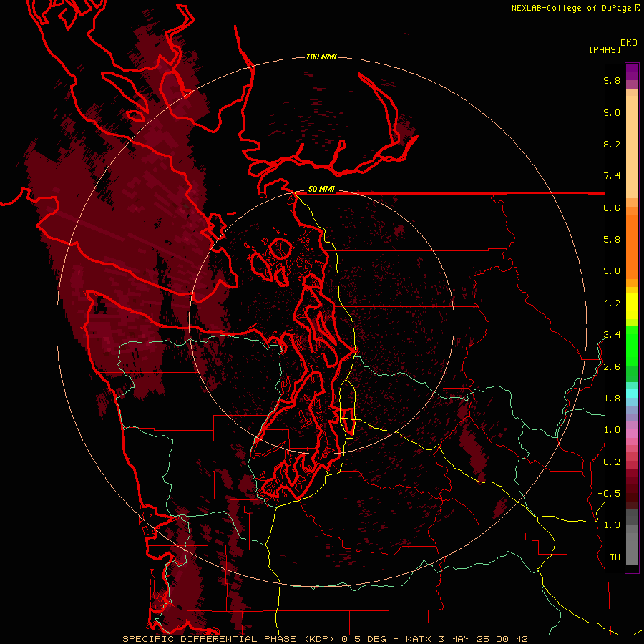Click the 0.2 value on the color scale
The height and width of the screenshot is (644, 644).
[612, 462]
